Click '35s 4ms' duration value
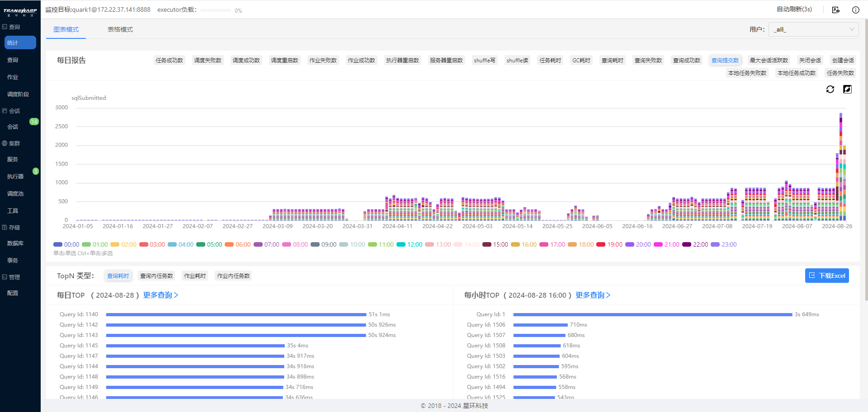 tap(297, 346)
